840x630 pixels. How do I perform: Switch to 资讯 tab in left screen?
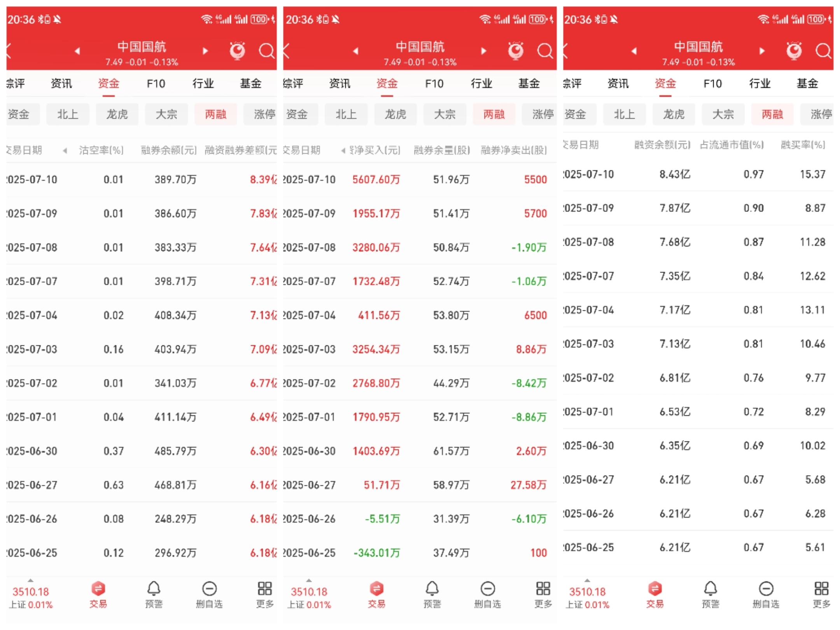pyautogui.click(x=61, y=84)
